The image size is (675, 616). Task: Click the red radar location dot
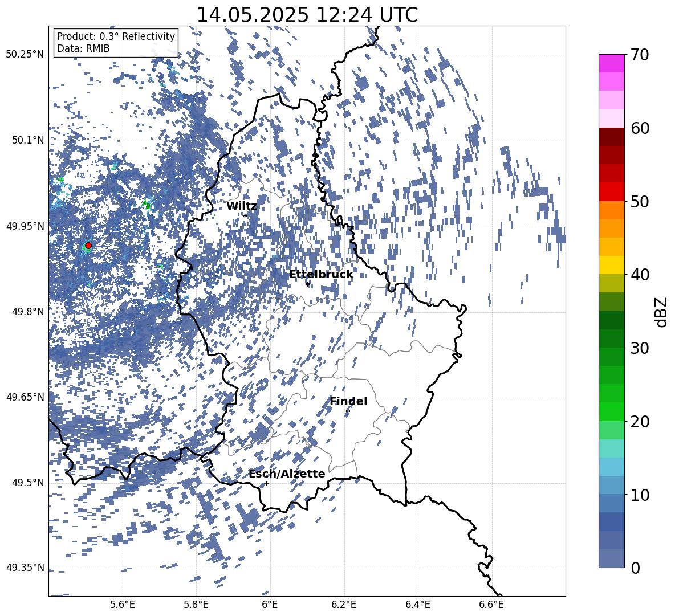click(88, 246)
